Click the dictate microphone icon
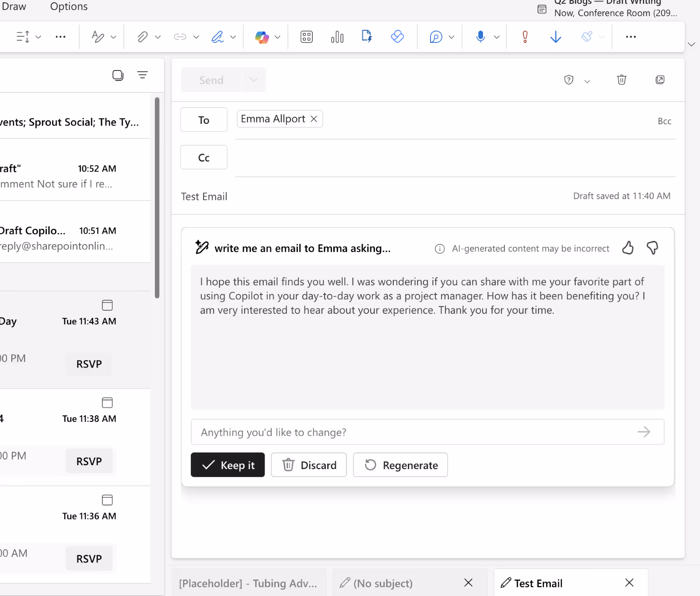Viewport: 700px width, 596px height. tap(480, 37)
